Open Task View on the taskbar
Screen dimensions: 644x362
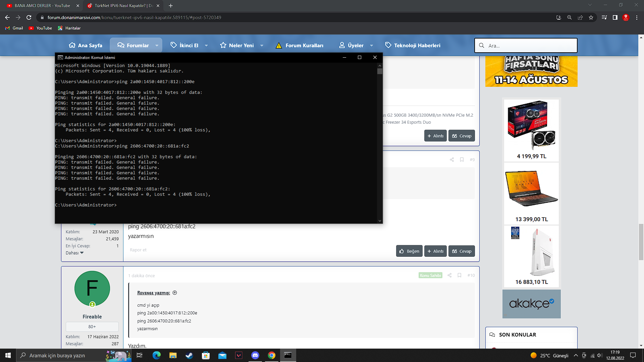(x=140, y=355)
